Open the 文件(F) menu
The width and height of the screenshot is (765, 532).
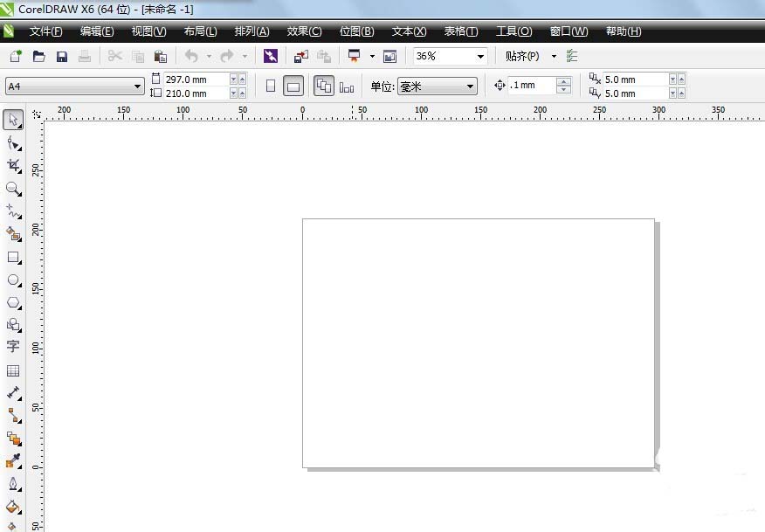pos(45,31)
